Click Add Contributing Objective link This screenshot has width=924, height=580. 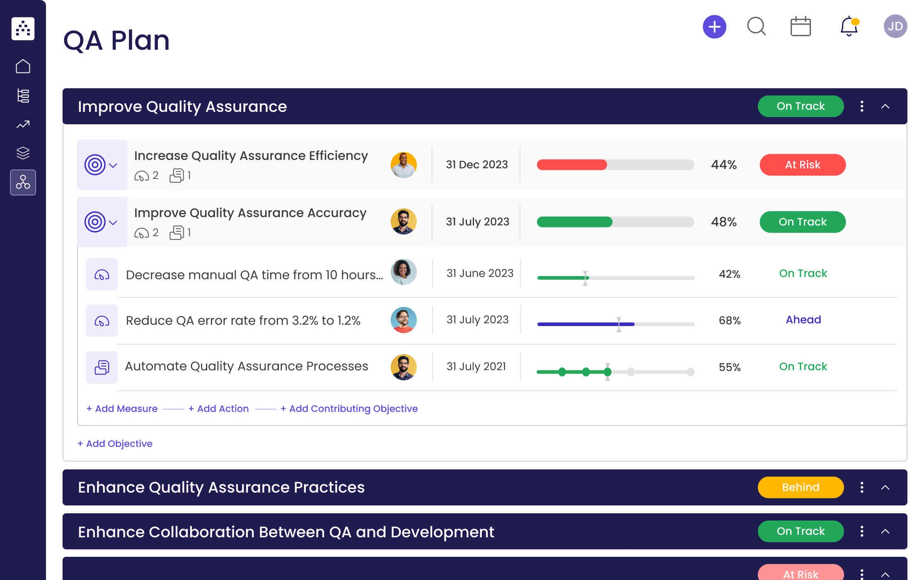pyautogui.click(x=349, y=408)
